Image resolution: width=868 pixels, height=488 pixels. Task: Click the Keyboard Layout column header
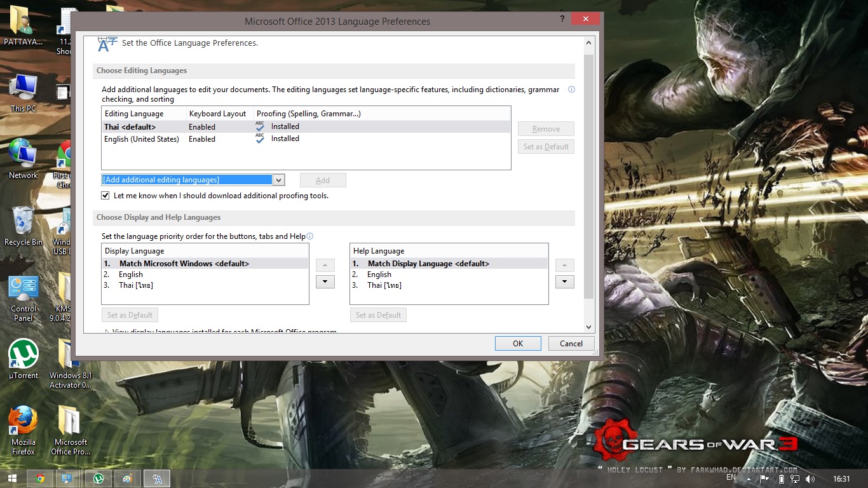pyautogui.click(x=220, y=114)
